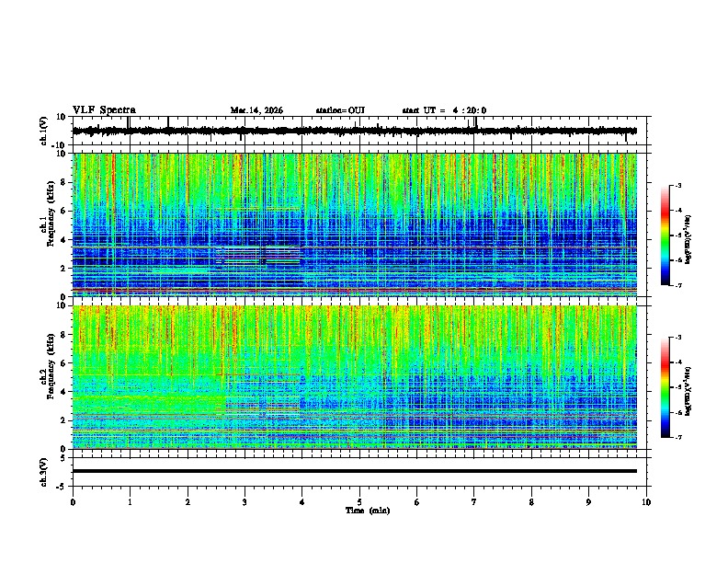The height and width of the screenshot is (563, 728).
Task: Select the log(PSD) label beside the ch.1 colorbar
Action: [x=688, y=240]
